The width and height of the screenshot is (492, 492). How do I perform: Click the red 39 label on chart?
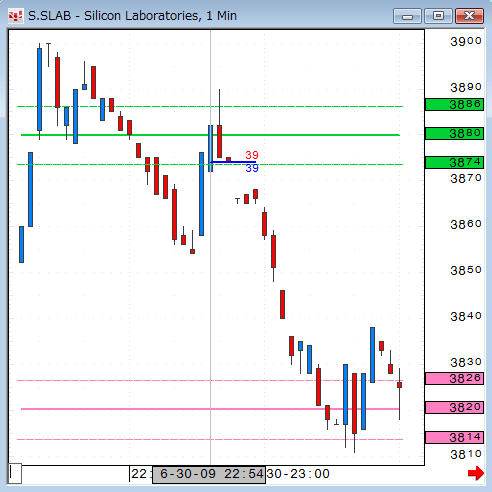tap(252, 155)
